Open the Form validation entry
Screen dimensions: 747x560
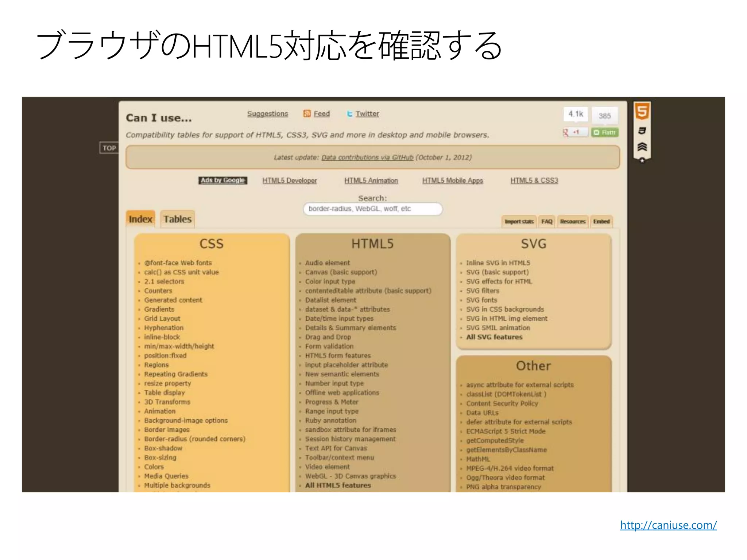point(329,346)
